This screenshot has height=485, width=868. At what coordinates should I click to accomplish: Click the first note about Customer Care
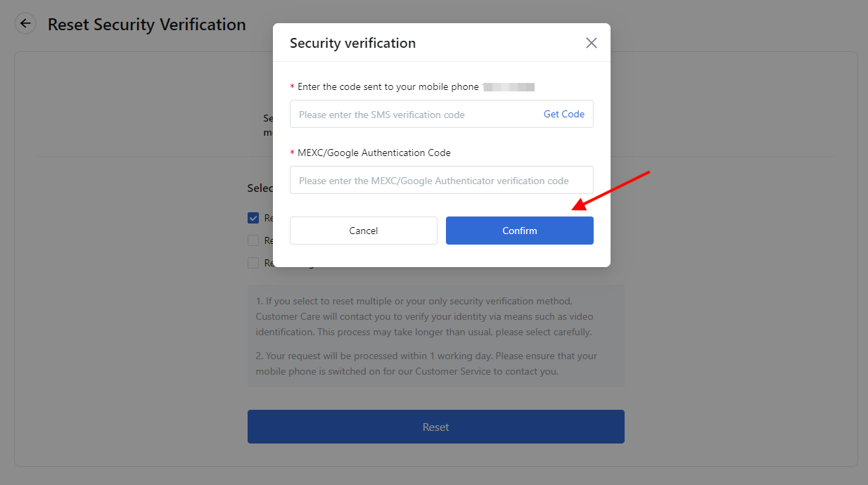tap(424, 317)
